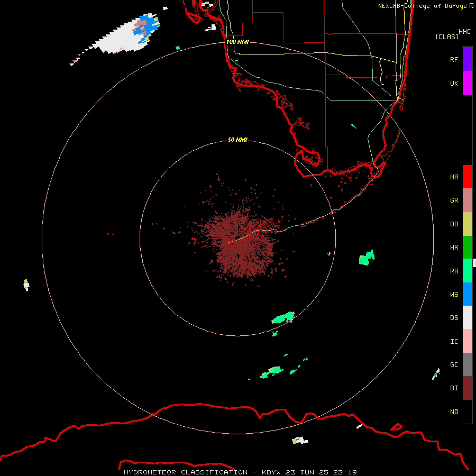This screenshot has width=476, height=476.
Task: Click the purple RF legend color swatch
Action: (467, 59)
